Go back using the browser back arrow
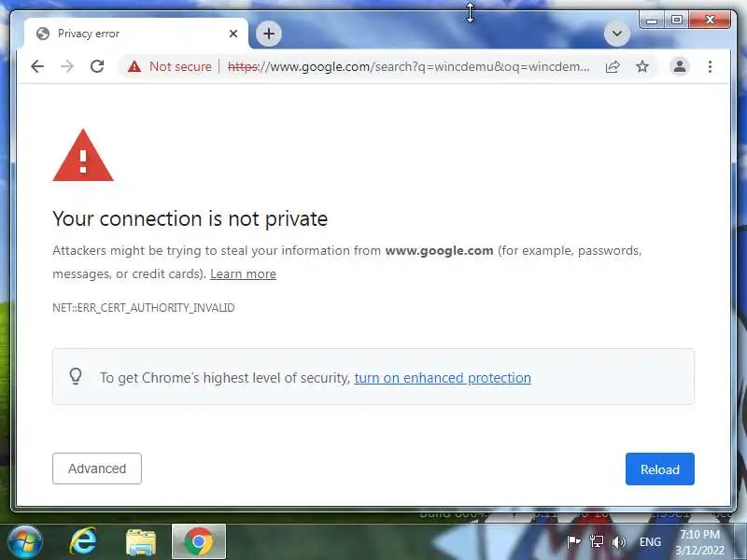Screen dimensions: 747x560 pos(37,66)
